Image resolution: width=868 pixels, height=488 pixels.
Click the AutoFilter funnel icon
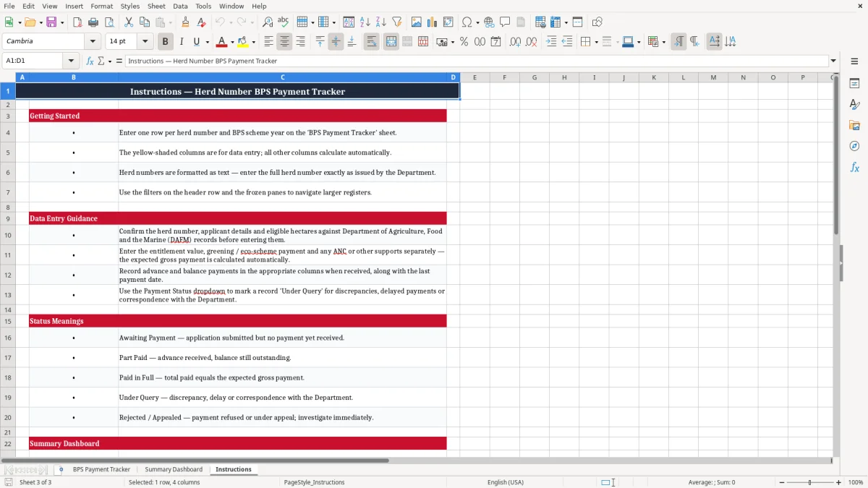coord(396,22)
